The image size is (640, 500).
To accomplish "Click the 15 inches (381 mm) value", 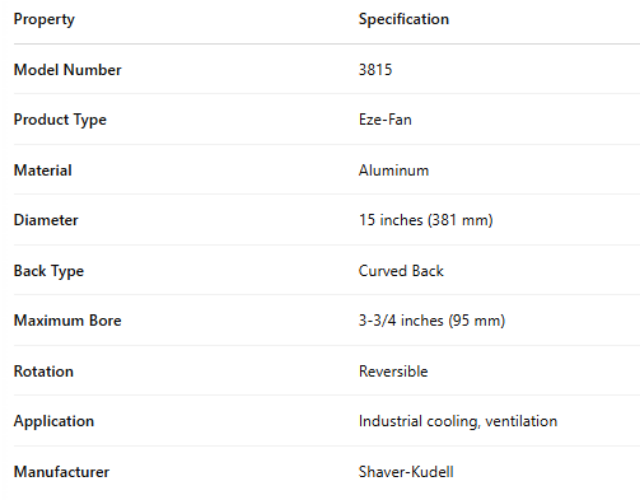I will tap(426, 220).
